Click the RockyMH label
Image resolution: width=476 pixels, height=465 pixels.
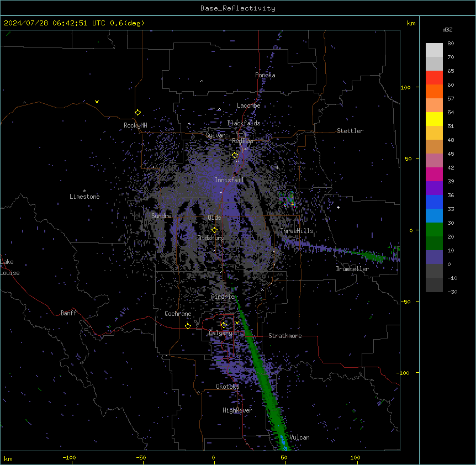click(x=135, y=125)
